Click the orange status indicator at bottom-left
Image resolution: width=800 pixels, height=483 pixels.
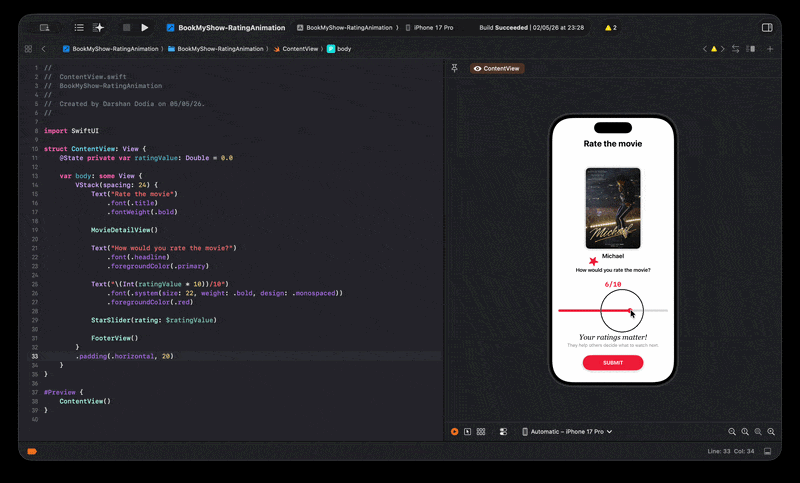(32, 451)
